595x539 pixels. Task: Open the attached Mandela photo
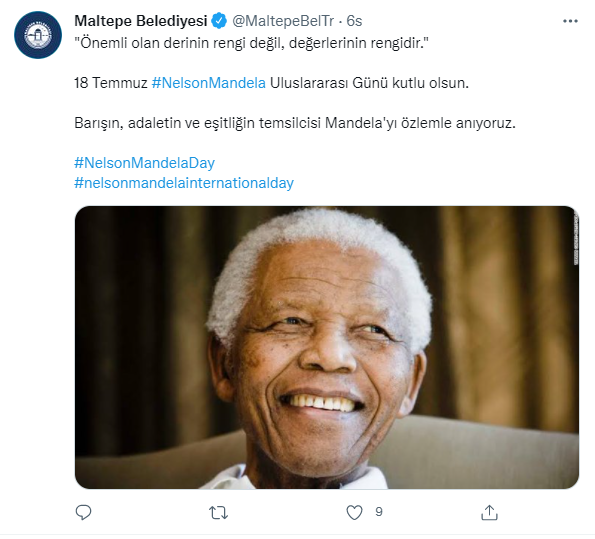(x=327, y=347)
